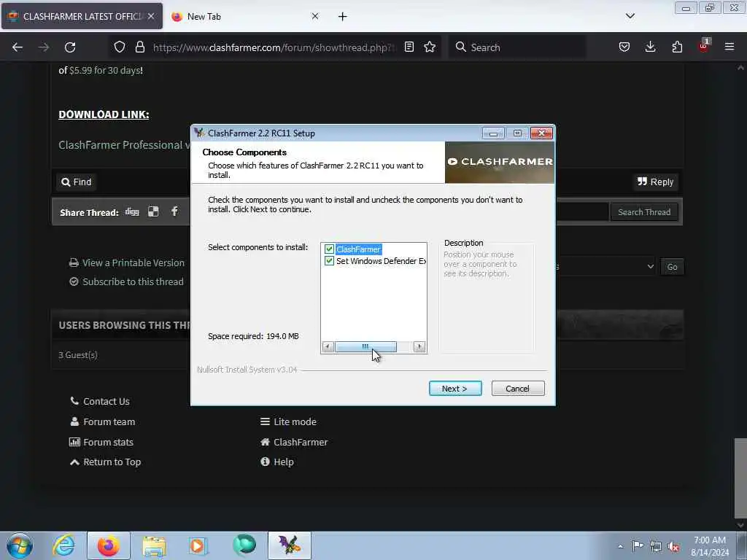The width and height of the screenshot is (747, 560).
Task: Click the components list left scroll arrow
Action: point(328,346)
